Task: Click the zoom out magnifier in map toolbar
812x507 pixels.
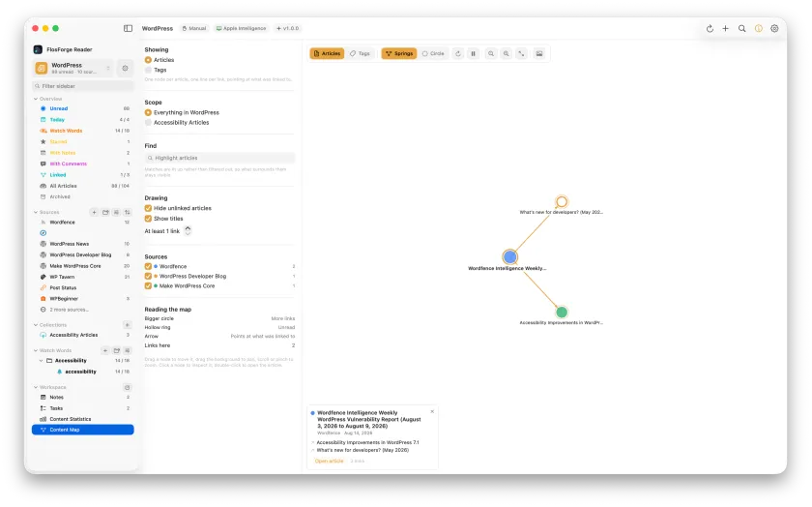Action: click(x=491, y=53)
